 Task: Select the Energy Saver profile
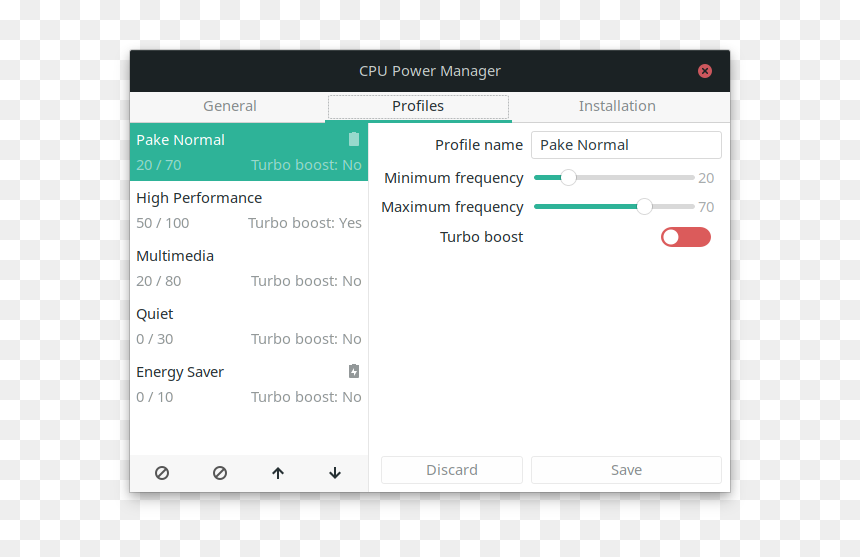click(x=249, y=384)
